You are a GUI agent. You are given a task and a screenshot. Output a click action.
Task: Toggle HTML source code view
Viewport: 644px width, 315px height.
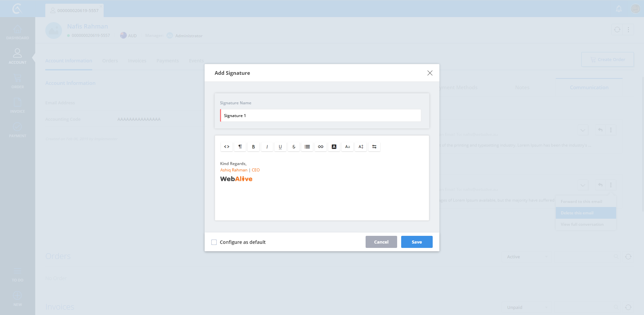click(x=227, y=147)
